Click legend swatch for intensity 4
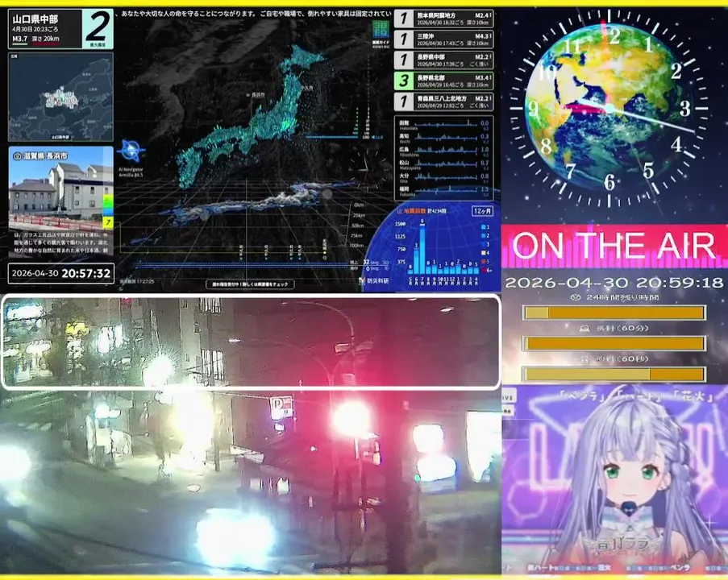Screen dimensions: 728x580 (x=483, y=253)
